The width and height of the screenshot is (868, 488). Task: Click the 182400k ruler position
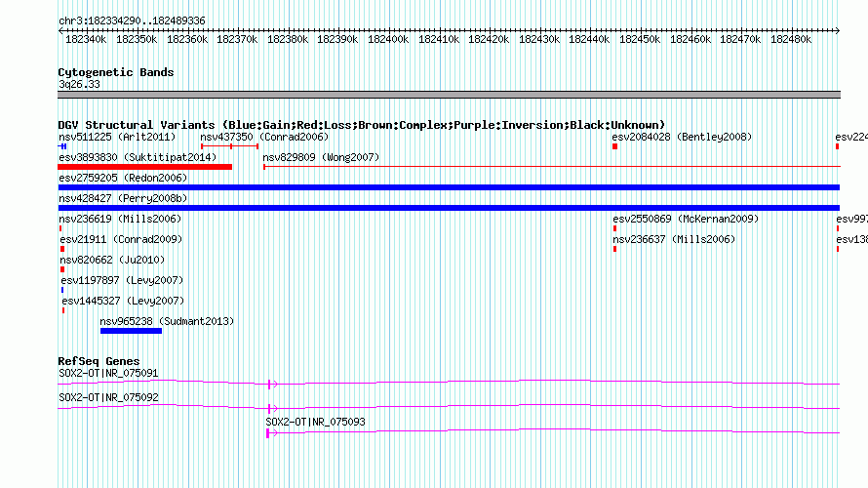(388, 39)
